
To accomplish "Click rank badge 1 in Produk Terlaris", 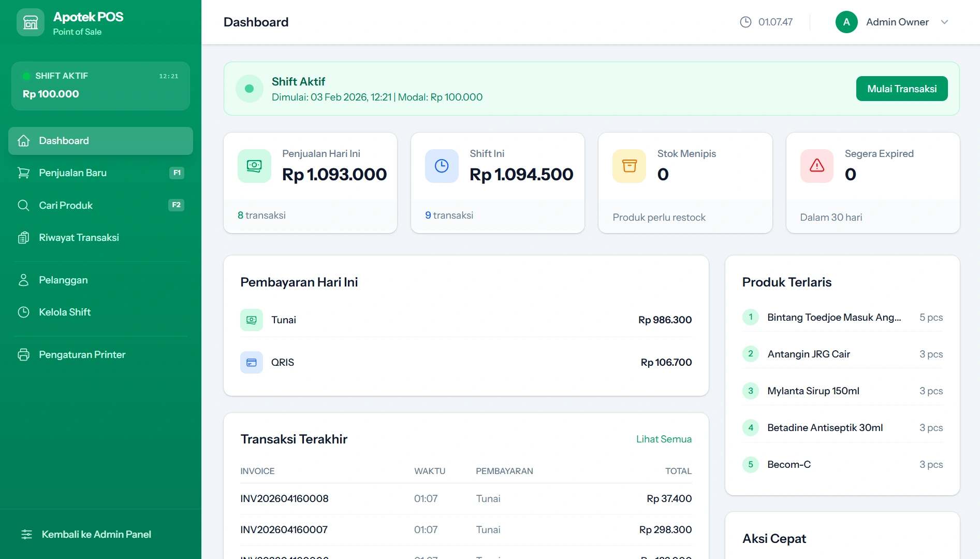I will point(751,317).
